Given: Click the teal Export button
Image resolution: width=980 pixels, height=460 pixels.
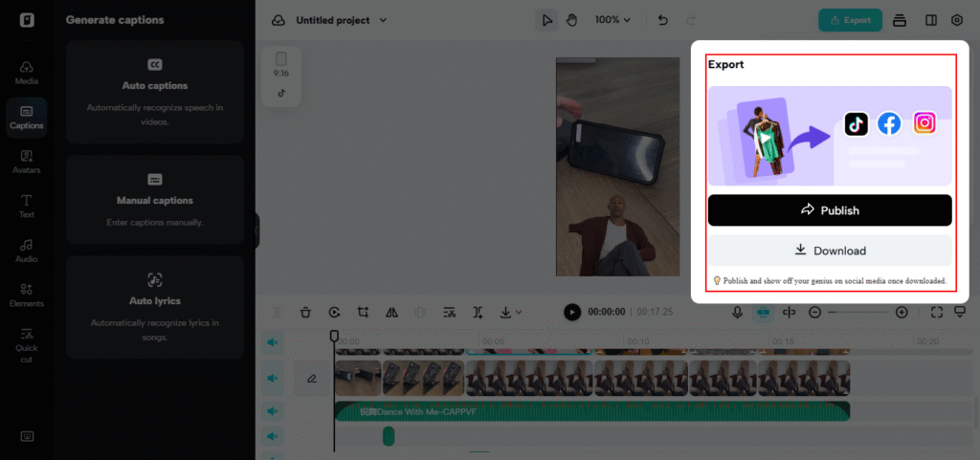Looking at the screenshot, I should coord(850,20).
